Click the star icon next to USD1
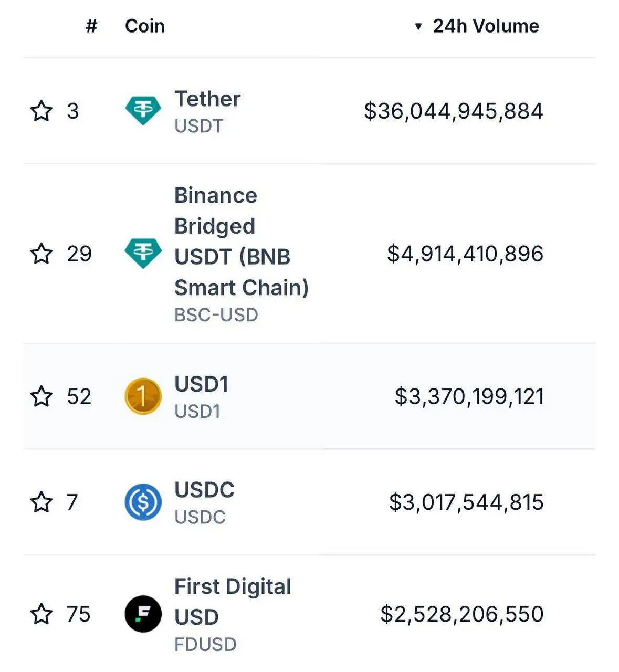Image resolution: width=619 pixels, height=672 pixels. 42,397
